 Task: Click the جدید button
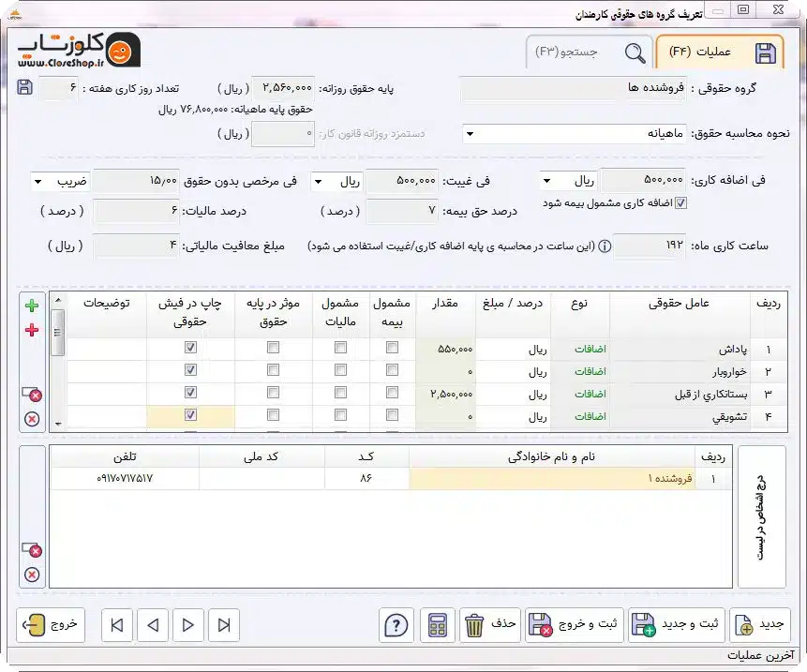click(x=761, y=624)
